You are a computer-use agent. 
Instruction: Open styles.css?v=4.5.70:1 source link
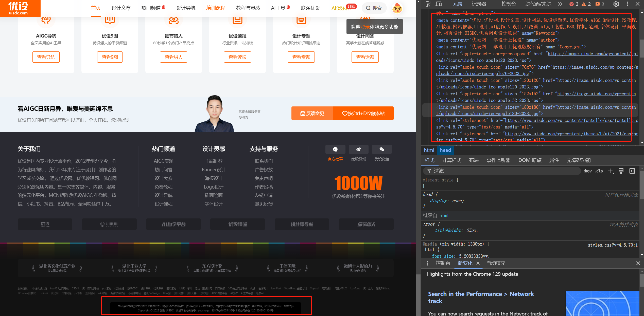(x=613, y=245)
